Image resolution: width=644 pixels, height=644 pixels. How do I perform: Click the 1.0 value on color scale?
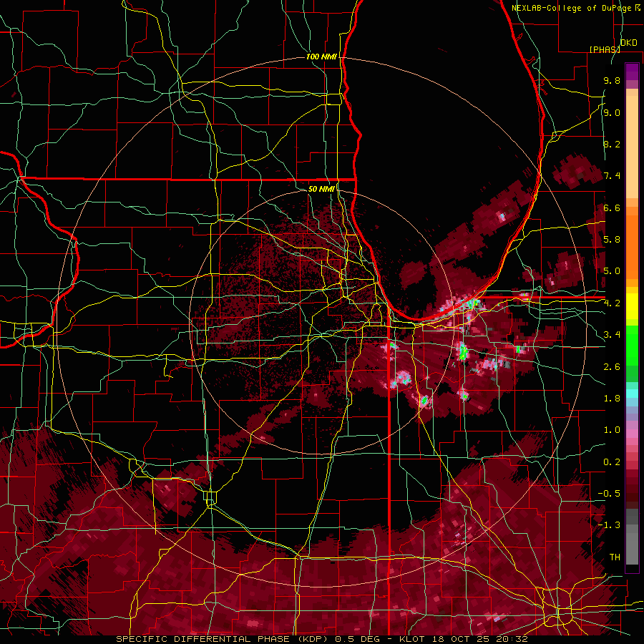(612, 430)
